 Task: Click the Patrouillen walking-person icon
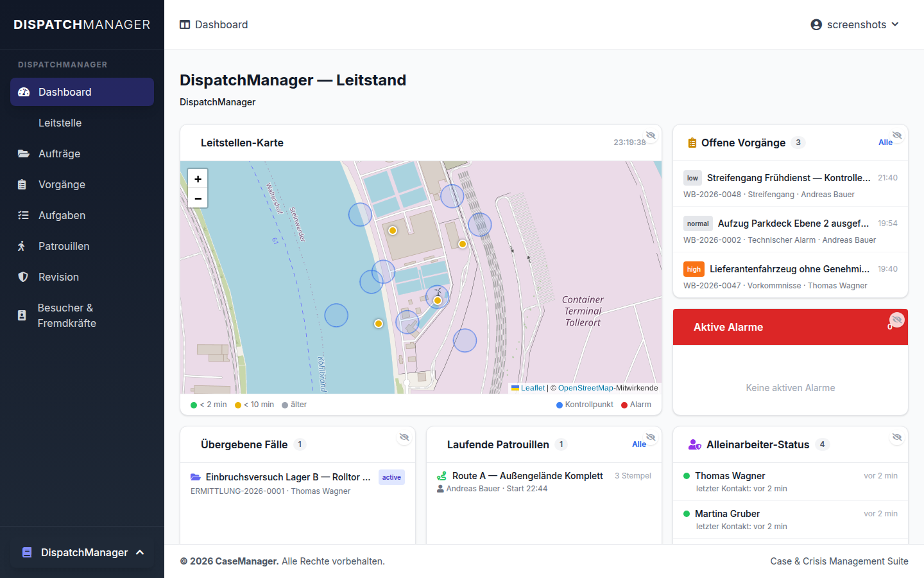[x=22, y=246]
